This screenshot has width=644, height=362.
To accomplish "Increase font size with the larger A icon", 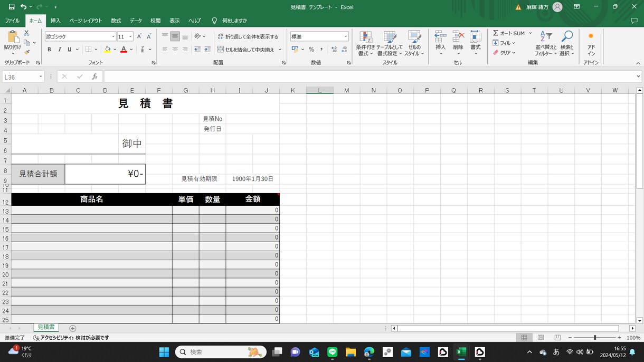I will 139,36.
